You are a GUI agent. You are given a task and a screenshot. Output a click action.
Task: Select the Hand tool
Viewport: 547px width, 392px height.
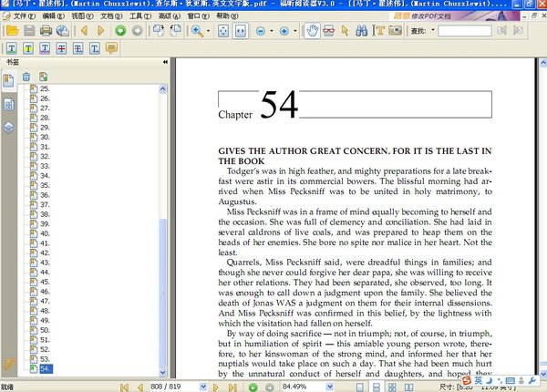tap(312, 31)
